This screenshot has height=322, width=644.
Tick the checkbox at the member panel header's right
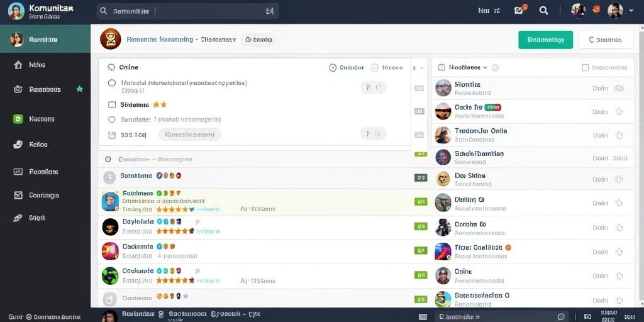click(x=586, y=68)
